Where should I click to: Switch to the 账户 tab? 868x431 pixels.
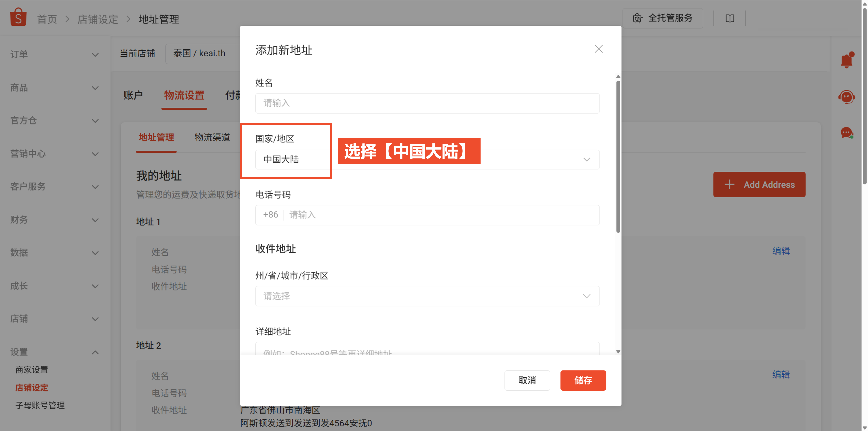coord(133,95)
